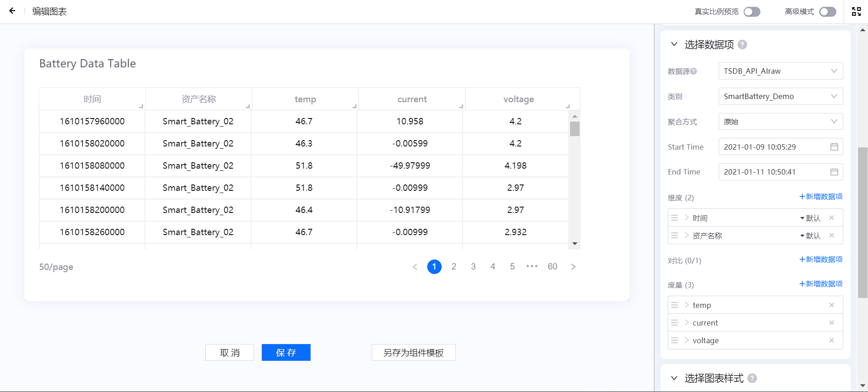The image size is (868, 392).
Task: Click the table's vertical scrollbar thumb
Action: click(575, 129)
